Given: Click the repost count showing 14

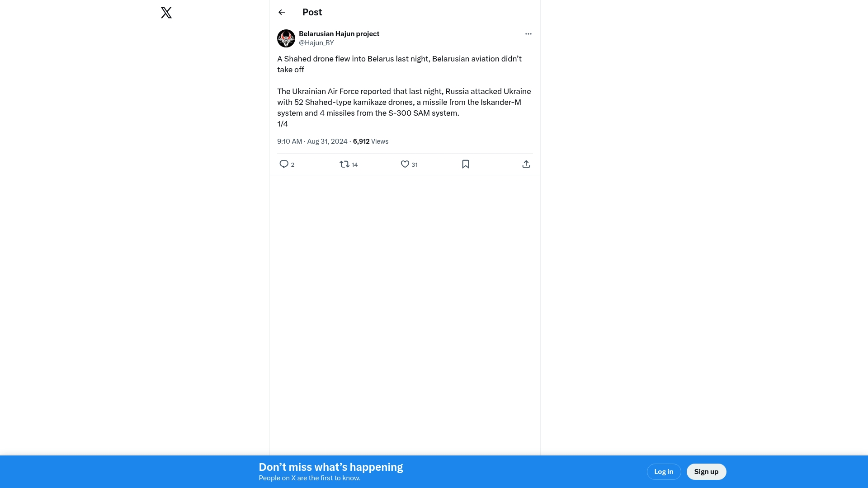Looking at the screenshot, I should 355,164.
